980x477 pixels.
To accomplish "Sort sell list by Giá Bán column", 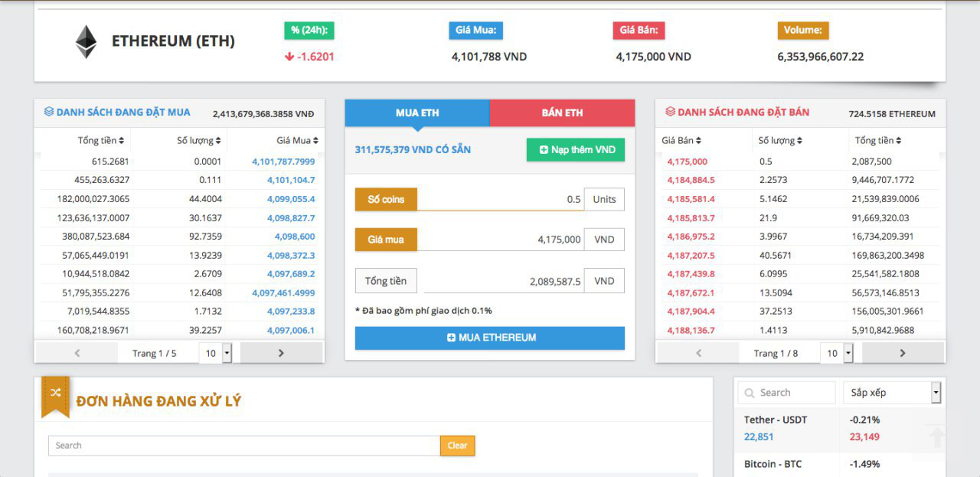I will tap(681, 141).
